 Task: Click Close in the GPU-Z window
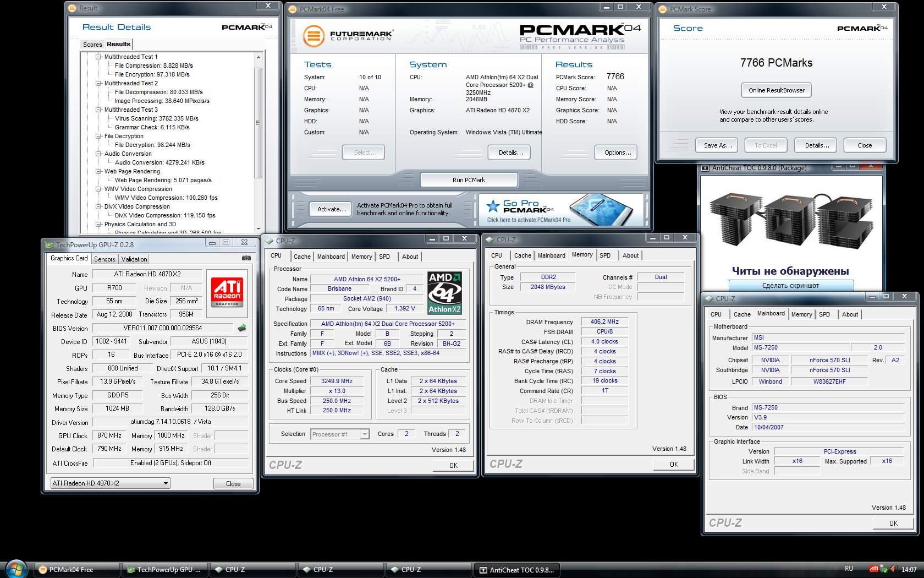pyautogui.click(x=233, y=484)
